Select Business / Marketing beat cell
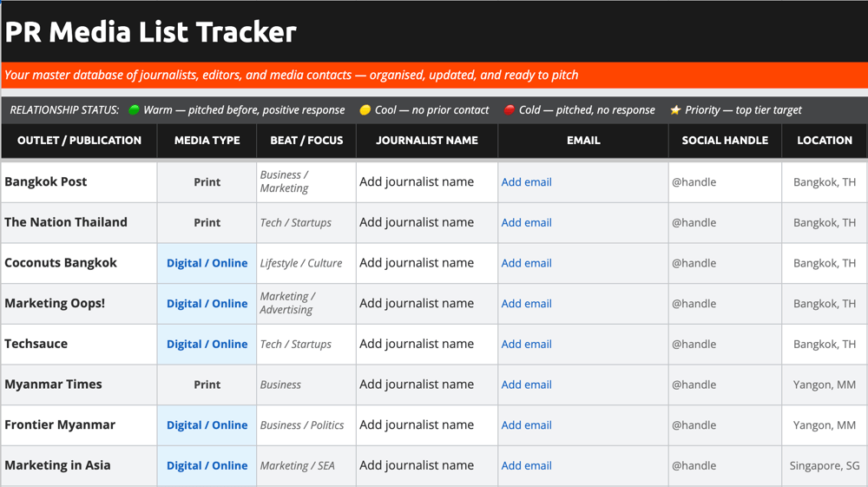This screenshot has width=868, height=487. point(306,182)
